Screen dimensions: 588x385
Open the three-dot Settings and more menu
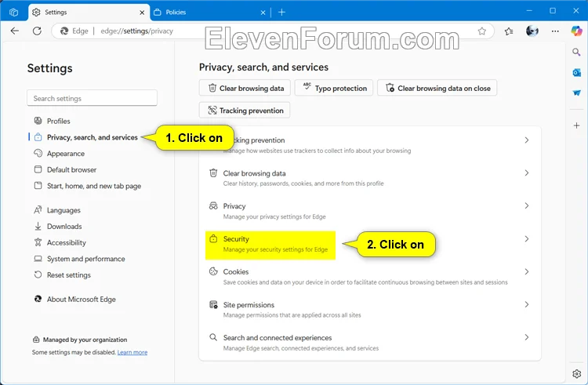[x=555, y=31]
